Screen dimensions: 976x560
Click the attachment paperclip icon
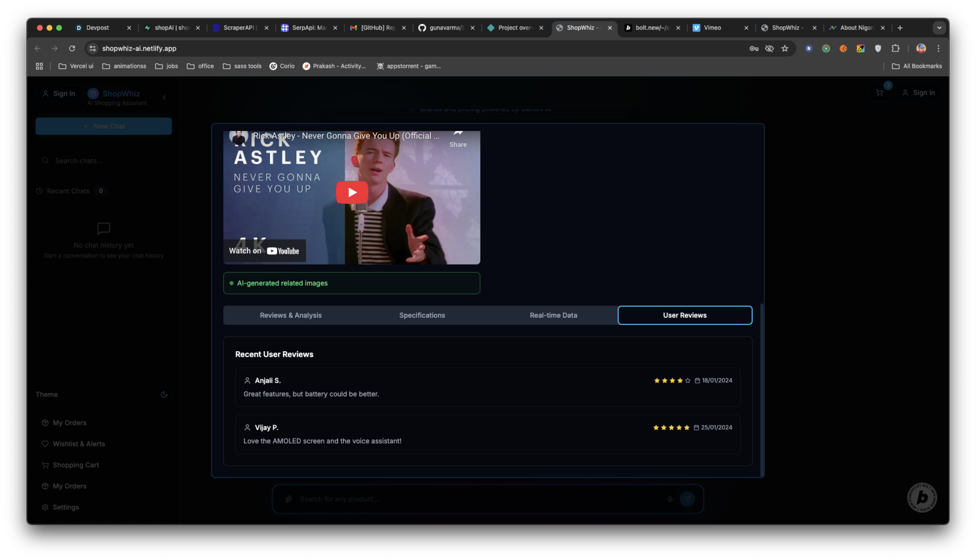point(288,499)
